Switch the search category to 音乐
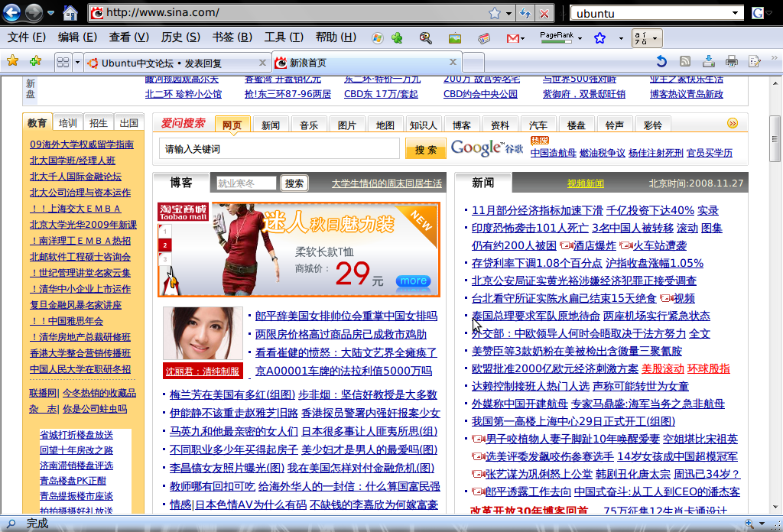 click(x=309, y=125)
